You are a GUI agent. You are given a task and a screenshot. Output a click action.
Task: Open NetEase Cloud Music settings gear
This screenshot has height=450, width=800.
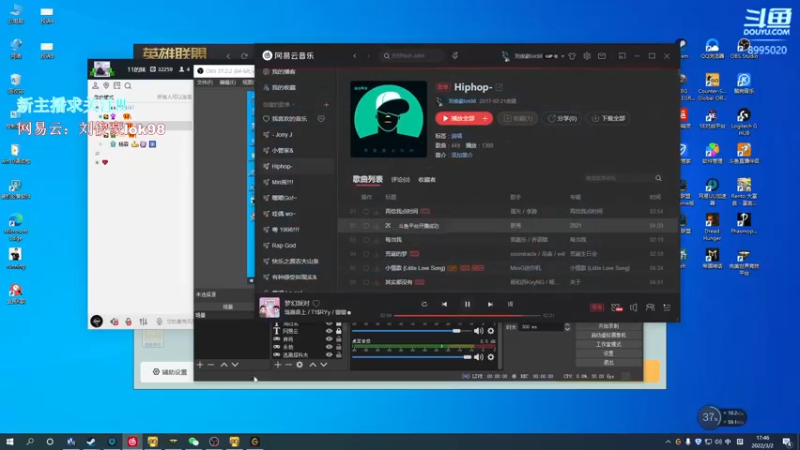click(x=587, y=56)
